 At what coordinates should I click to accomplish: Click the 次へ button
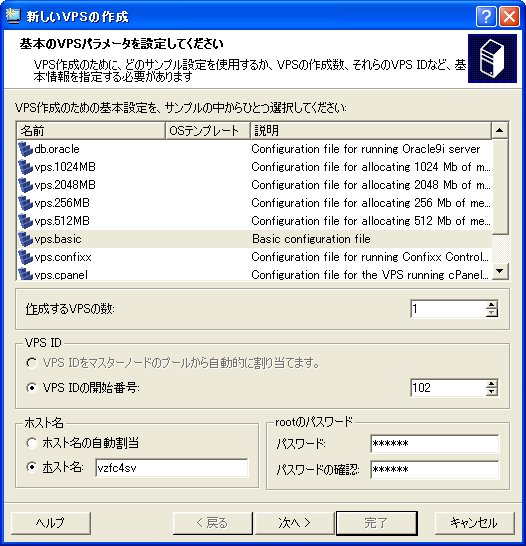click(294, 523)
